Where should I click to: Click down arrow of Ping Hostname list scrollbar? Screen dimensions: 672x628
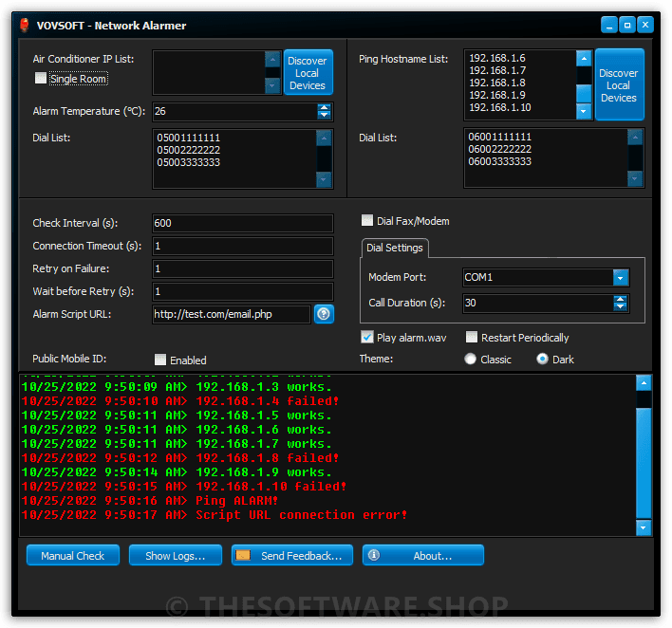[x=584, y=111]
